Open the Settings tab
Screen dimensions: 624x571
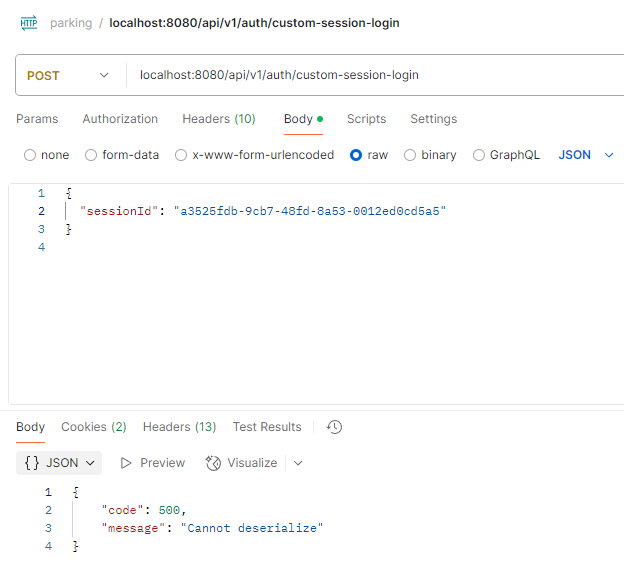434,119
